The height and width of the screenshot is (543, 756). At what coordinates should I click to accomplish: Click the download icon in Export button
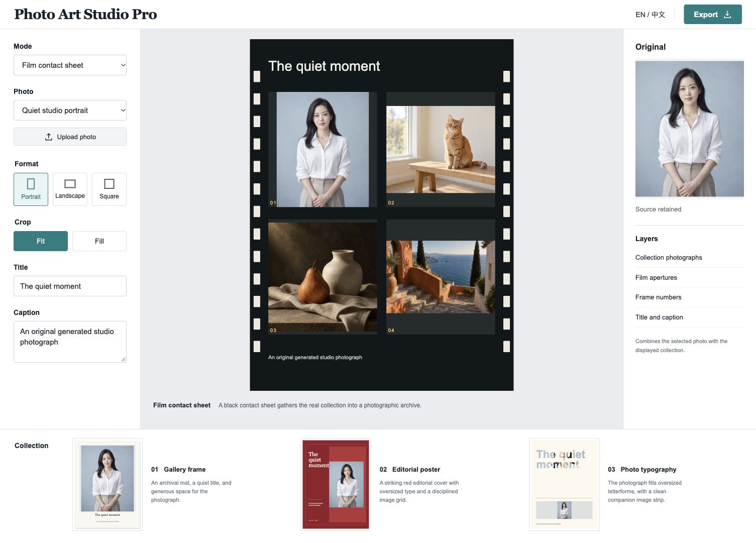coord(727,15)
